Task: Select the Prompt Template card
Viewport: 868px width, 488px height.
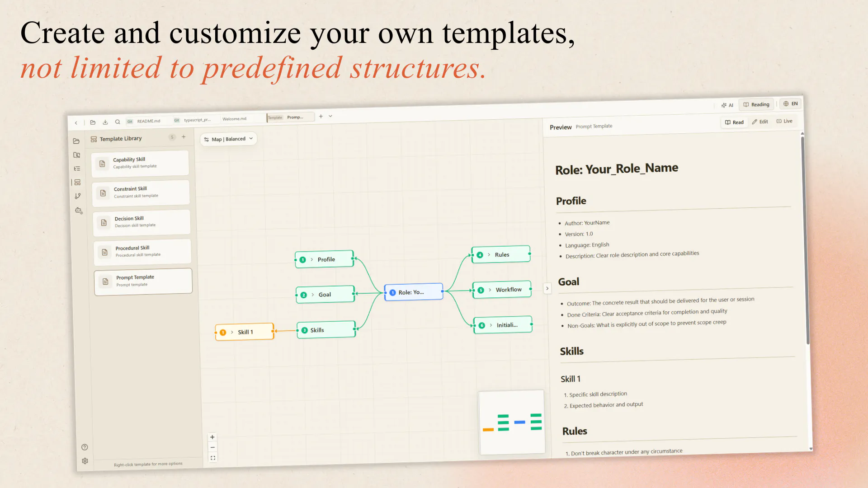Action: point(143,282)
